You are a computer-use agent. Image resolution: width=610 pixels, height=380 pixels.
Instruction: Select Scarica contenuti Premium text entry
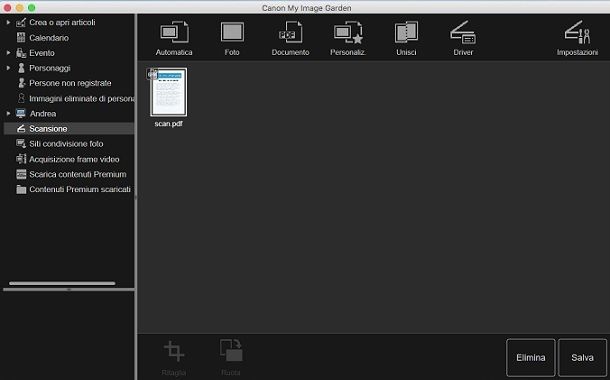(78, 174)
